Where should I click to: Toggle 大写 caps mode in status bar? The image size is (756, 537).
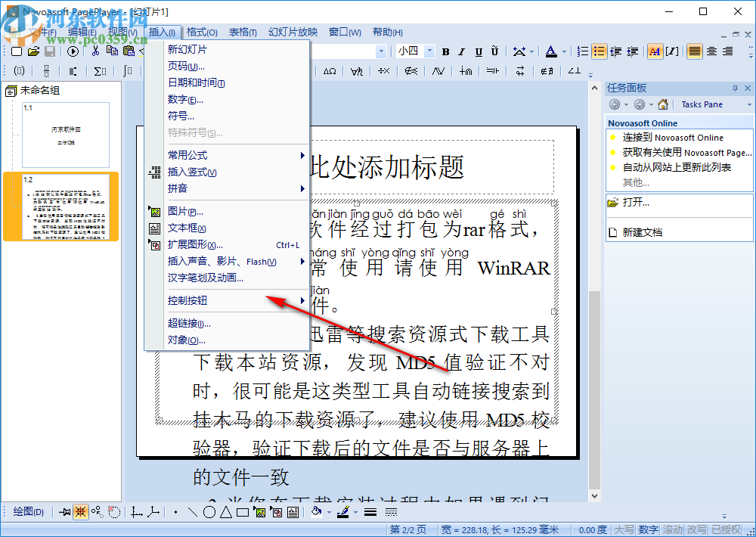(625, 529)
